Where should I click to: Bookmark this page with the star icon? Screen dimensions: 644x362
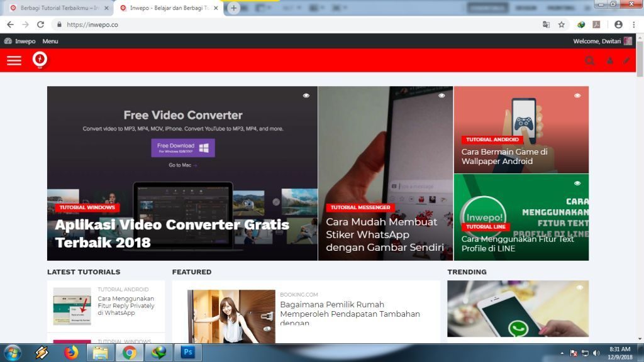pos(562,25)
